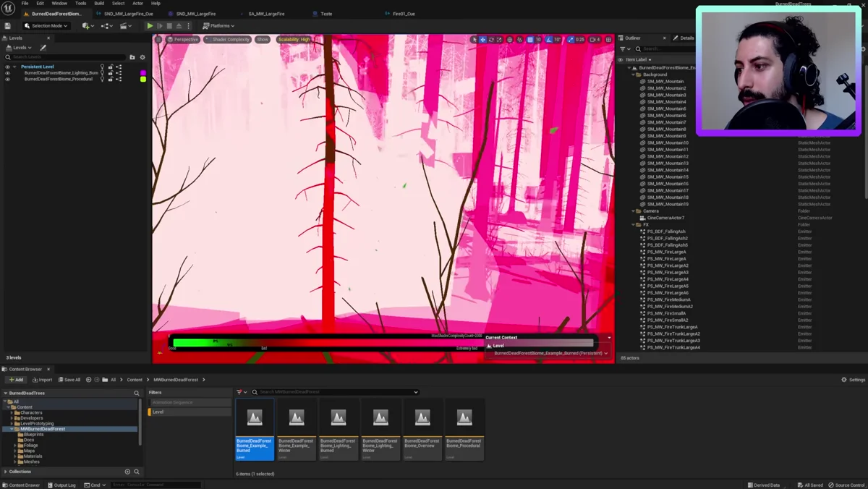Screen dimensions: 868x489
Task: Open the Content Drawer
Action: point(21,485)
